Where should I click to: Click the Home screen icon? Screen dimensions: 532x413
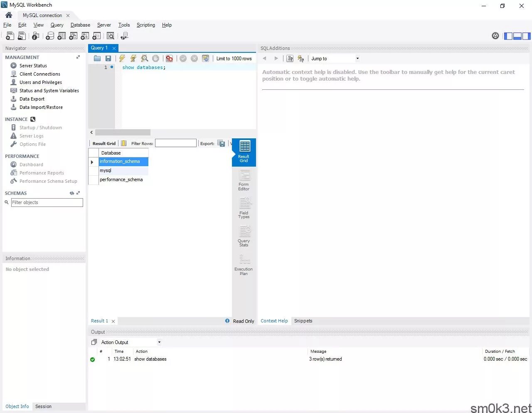pyautogui.click(x=9, y=15)
